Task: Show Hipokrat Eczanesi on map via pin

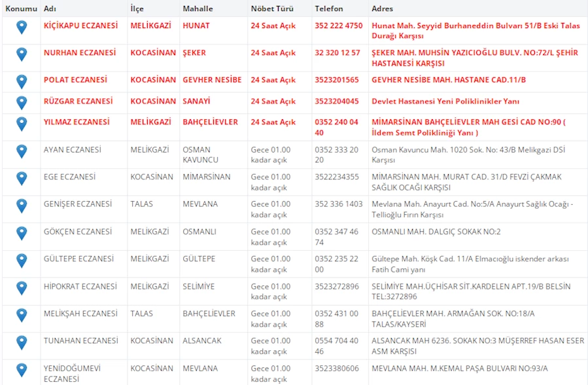Action: (x=22, y=288)
